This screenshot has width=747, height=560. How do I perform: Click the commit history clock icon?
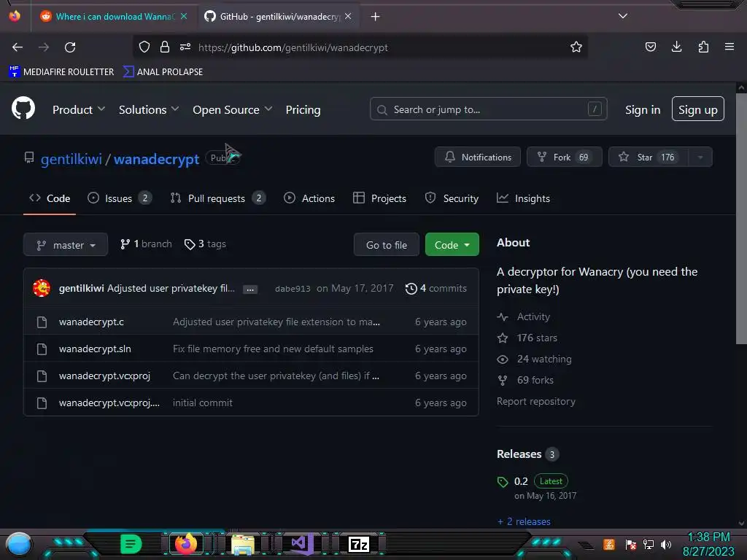[x=411, y=289]
